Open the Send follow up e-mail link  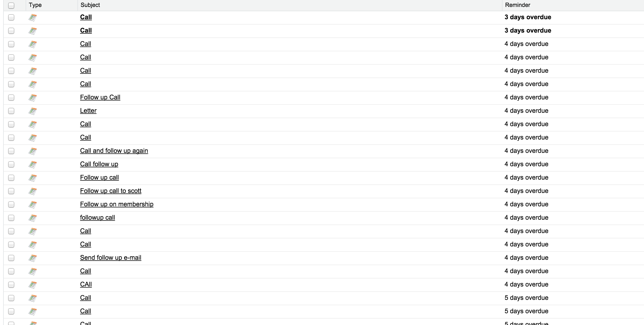tap(111, 258)
